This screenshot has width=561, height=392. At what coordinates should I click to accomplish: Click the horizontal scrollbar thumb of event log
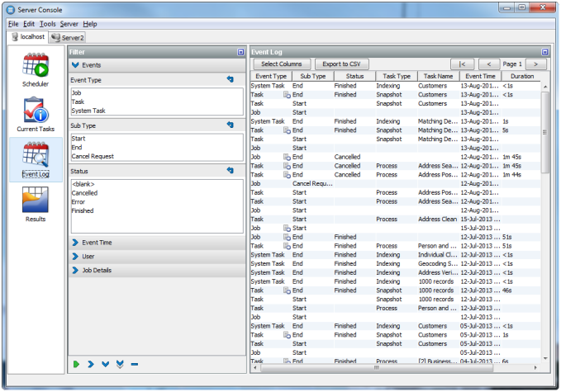tap(377, 368)
